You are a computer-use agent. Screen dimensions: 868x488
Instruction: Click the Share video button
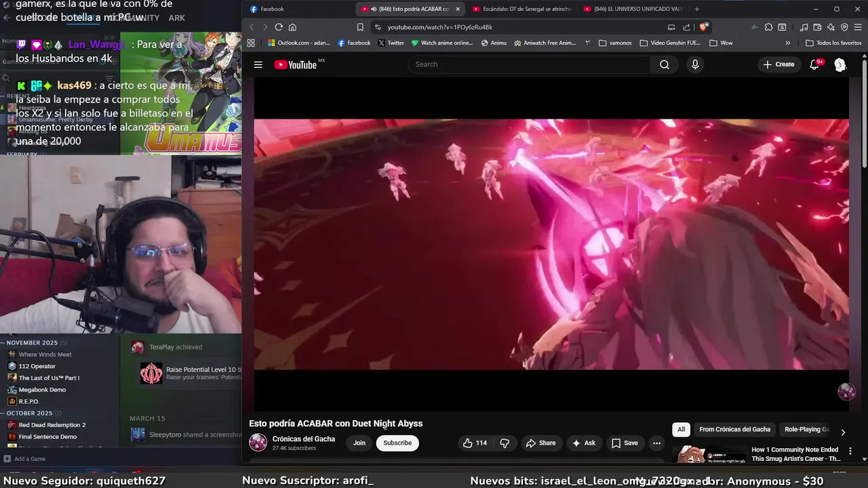[x=540, y=443]
